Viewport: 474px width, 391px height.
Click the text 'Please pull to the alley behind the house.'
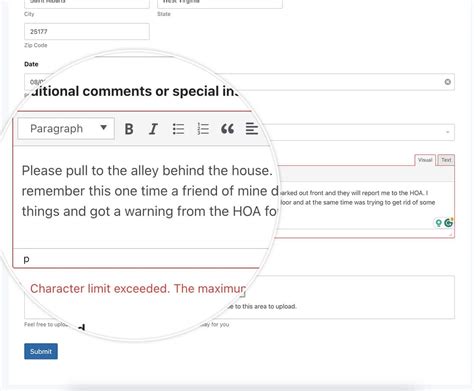coord(147,171)
